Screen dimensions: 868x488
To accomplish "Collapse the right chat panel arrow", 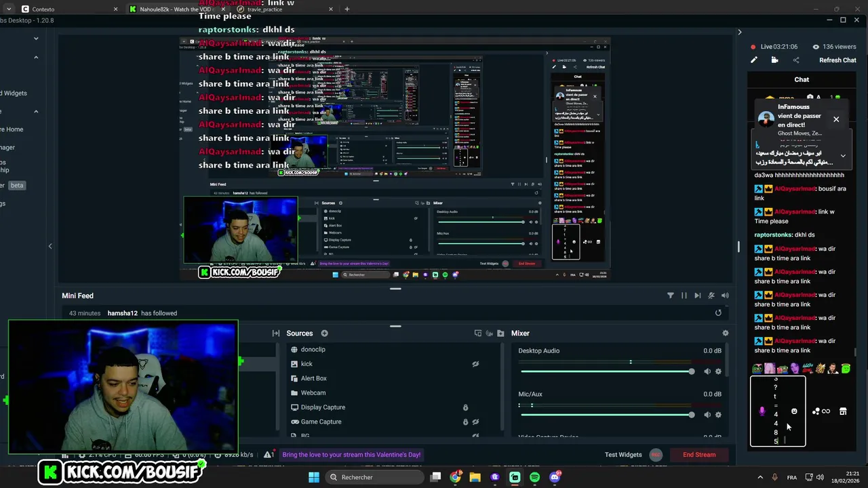I will coord(739,32).
